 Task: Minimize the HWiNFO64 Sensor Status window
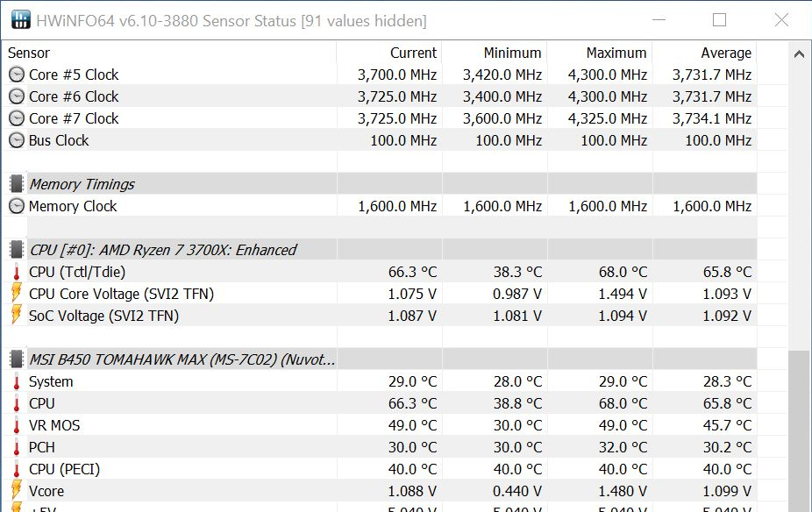pyautogui.click(x=659, y=19)
